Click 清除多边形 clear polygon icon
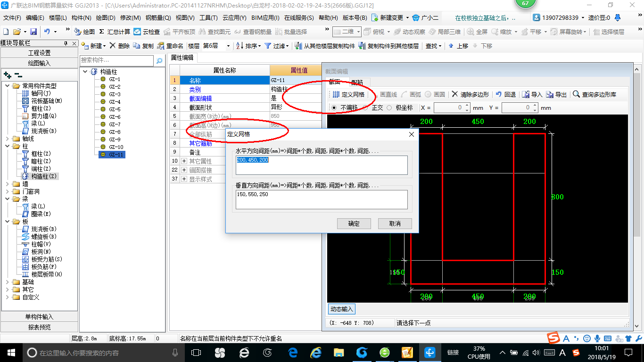This screenshot has height=362, width=644. tap(454, 94)
